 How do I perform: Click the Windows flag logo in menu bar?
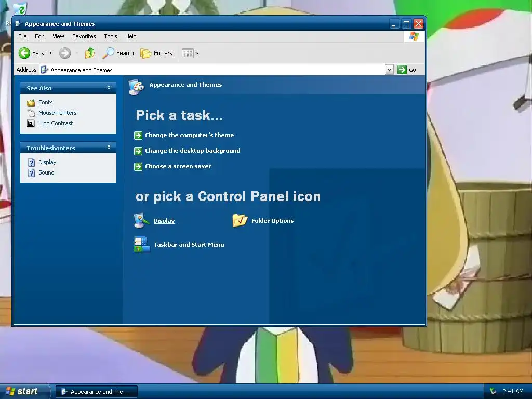(414, 36)
